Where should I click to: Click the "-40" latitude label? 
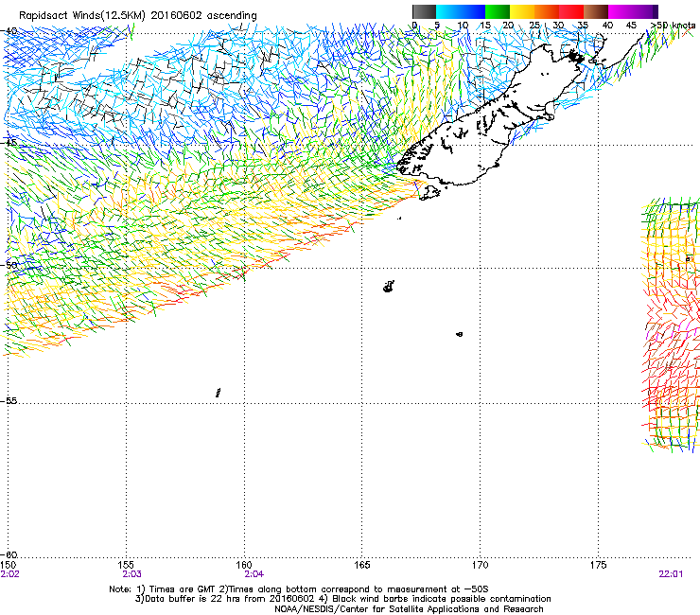9,31
